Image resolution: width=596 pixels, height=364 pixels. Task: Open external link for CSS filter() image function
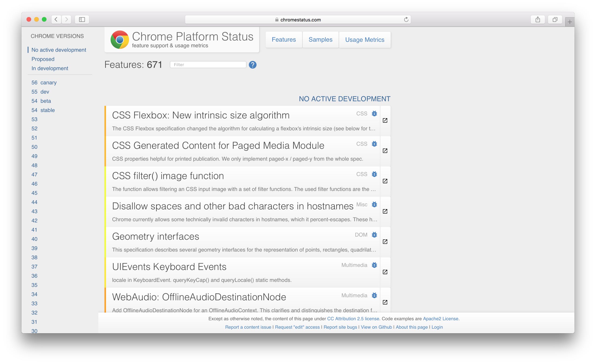pyautogui.click(x=385, y=181)
